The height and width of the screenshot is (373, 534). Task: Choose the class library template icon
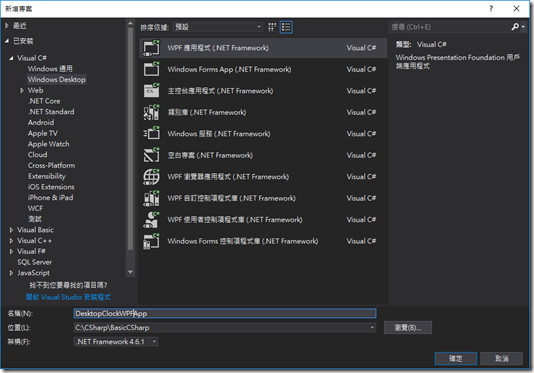(152, 112)
